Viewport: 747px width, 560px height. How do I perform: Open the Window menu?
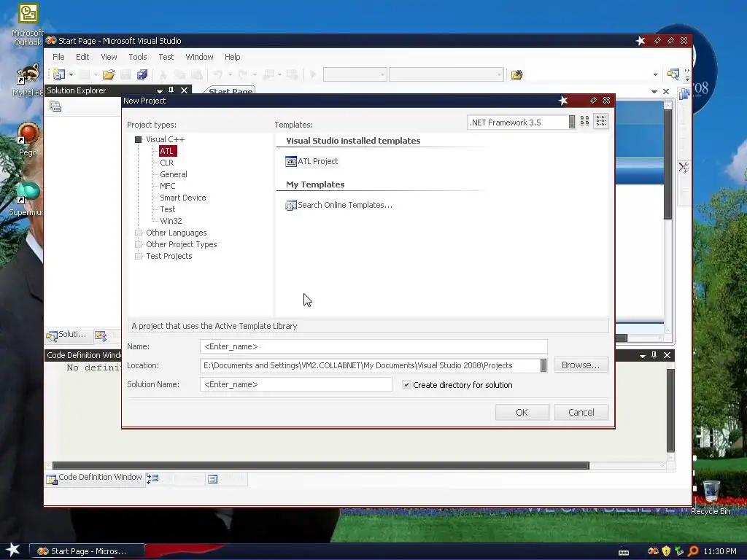coord(199,57)
